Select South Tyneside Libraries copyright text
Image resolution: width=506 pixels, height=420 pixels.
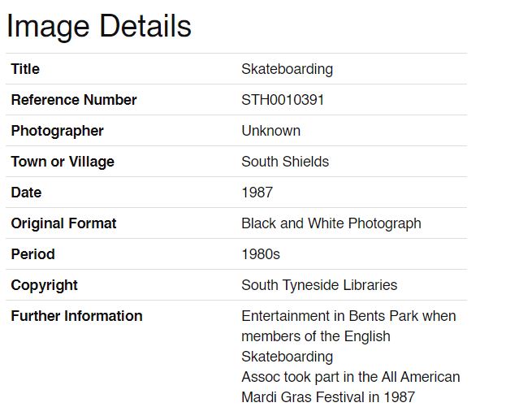tap(319, 285)
